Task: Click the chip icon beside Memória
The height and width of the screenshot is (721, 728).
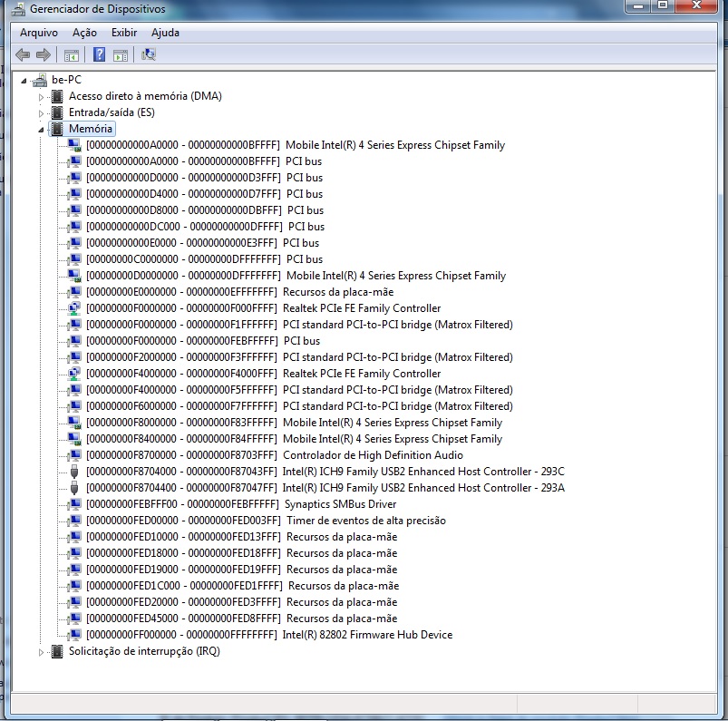Action: (57, 129)
